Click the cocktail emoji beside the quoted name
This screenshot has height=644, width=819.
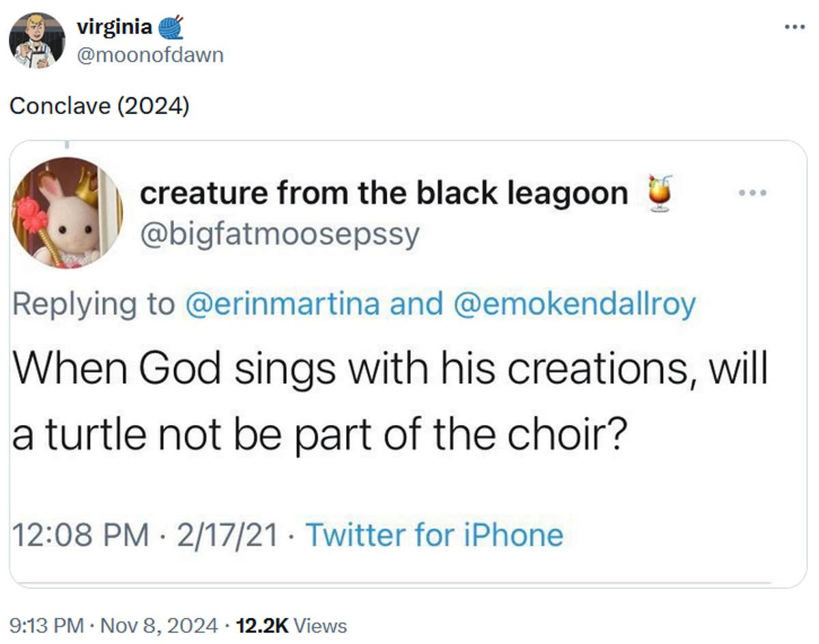click(659, 193)
